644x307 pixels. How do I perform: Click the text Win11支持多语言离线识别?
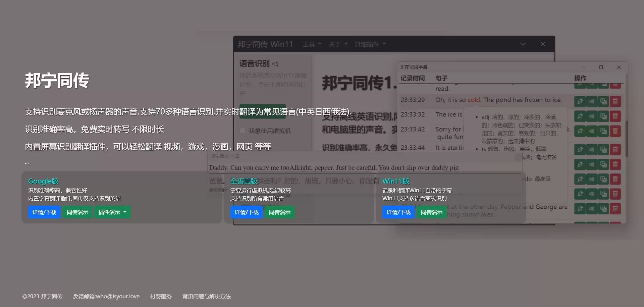(415, 198)
